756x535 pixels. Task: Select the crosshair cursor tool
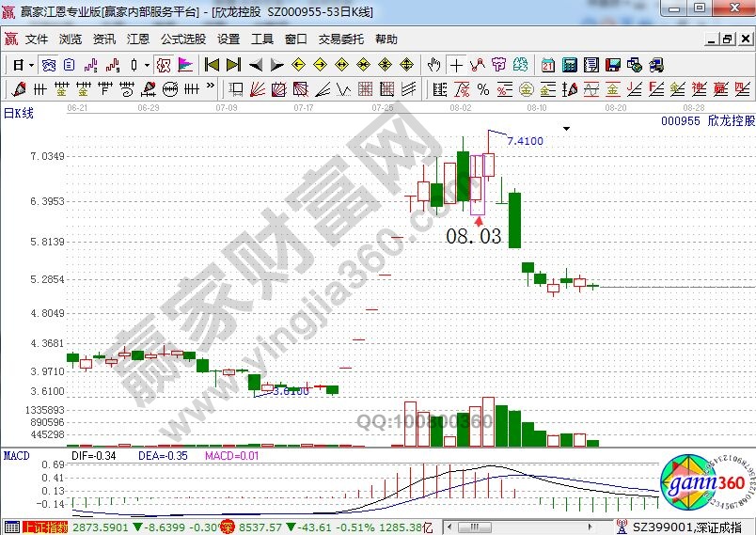point(456,65)
